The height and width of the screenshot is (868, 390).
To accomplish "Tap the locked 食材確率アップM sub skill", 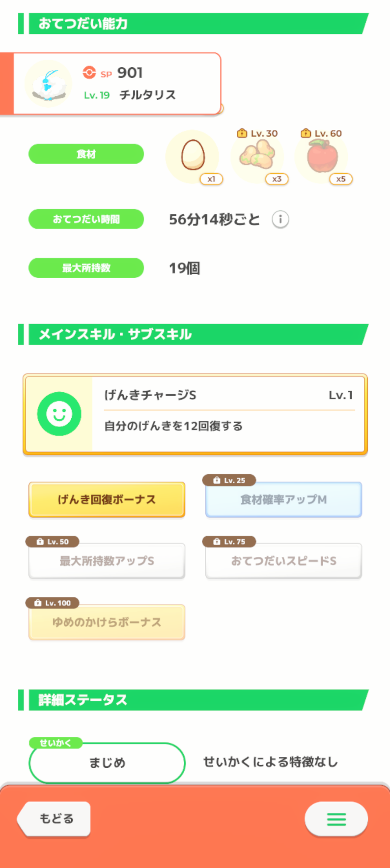I will click(284, 500).
